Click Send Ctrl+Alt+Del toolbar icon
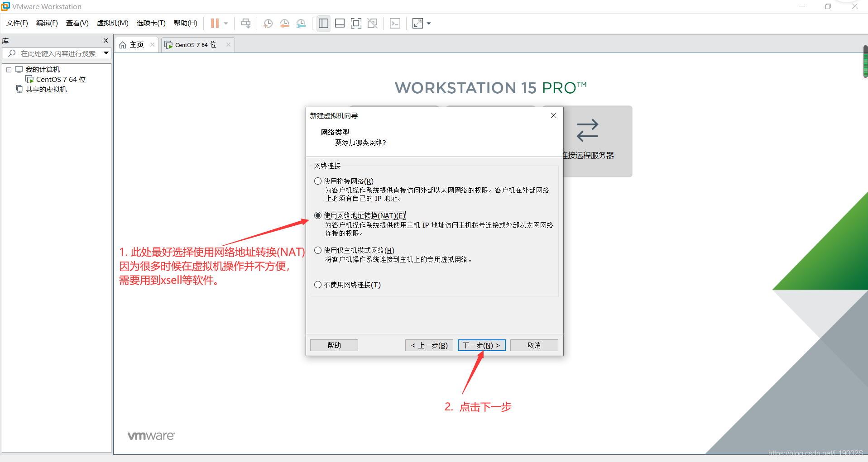The width and height of the screenshot is (868, 462). tap(245, 23)
